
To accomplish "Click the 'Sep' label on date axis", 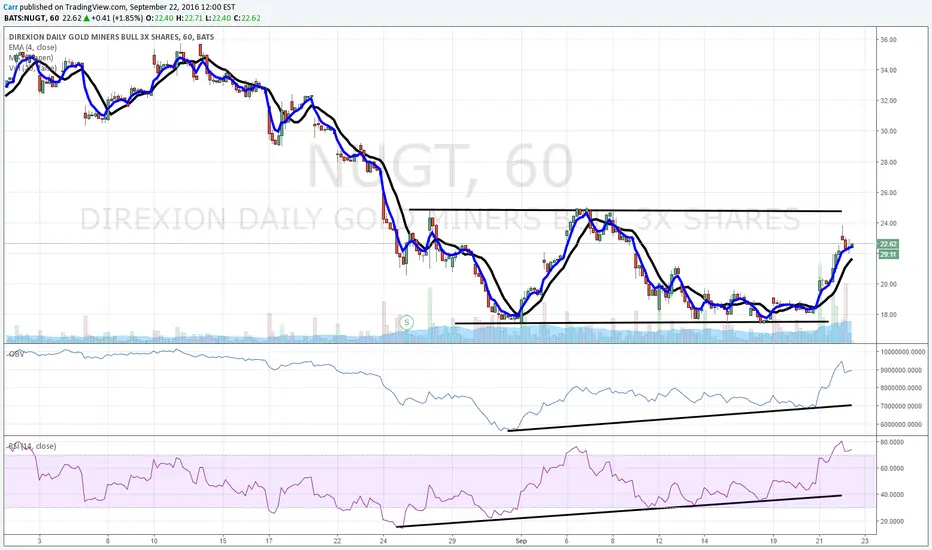I will point(521,541).
